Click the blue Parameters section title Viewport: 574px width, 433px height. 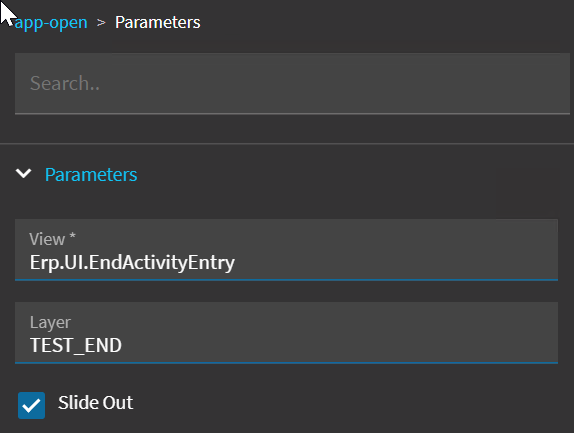(91, 174)
